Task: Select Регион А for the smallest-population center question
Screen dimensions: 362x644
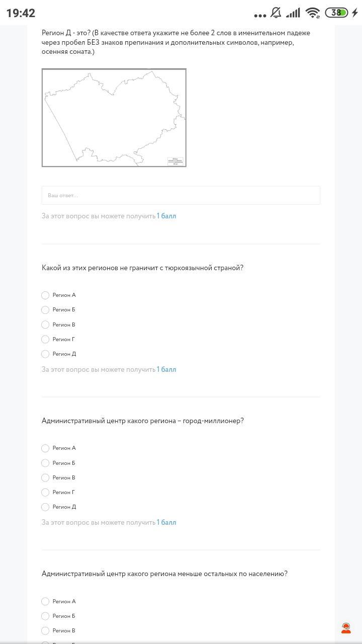Action: (x=45, y=601)
